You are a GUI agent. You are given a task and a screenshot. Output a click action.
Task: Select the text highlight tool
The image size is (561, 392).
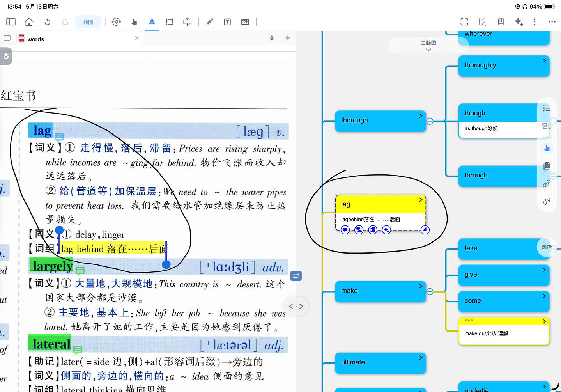point(152,22)
